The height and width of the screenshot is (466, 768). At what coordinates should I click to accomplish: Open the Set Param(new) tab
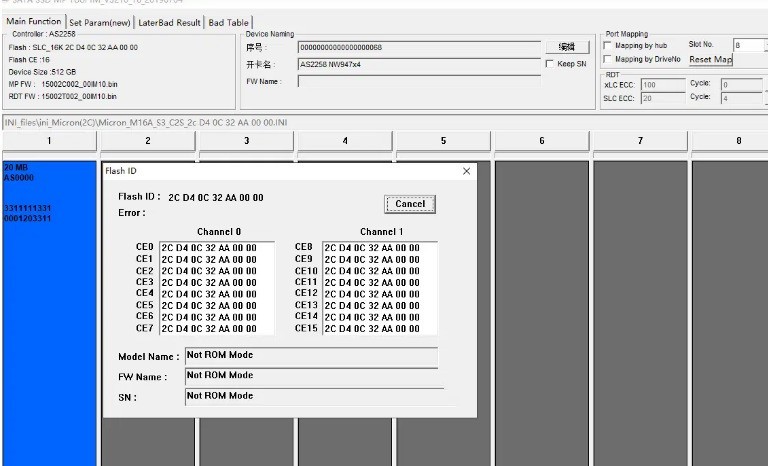click(x=100, y=23)
